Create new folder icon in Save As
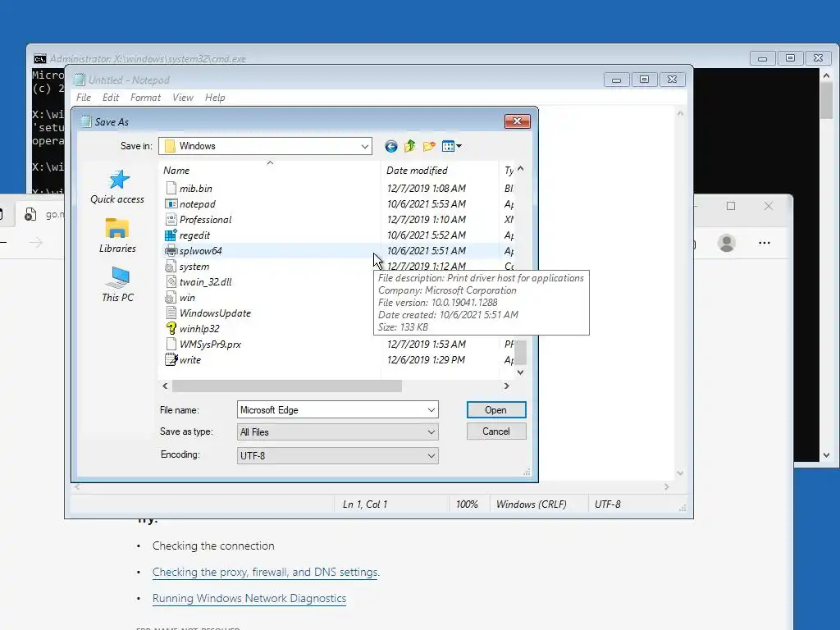Screen dimensions: 840x630 click(429, 146)
